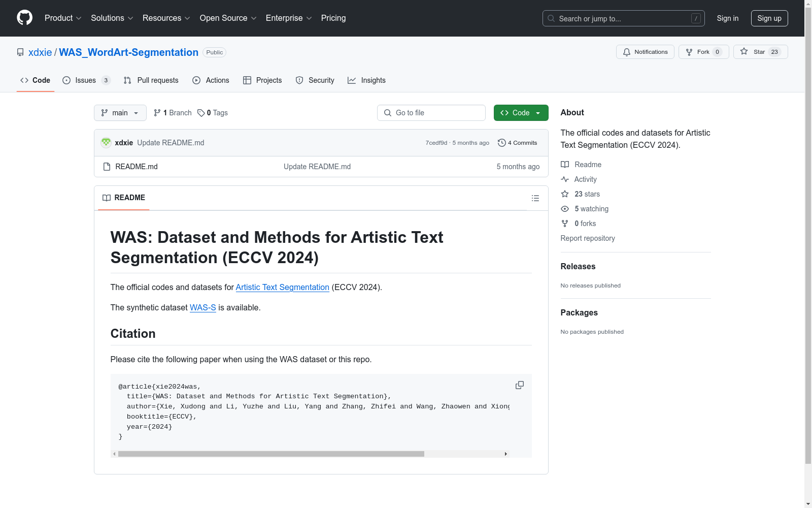Viewport: 812px width, 508px height.
Task: Open the Update README.md commit message in file row
Action: (317, 167)
